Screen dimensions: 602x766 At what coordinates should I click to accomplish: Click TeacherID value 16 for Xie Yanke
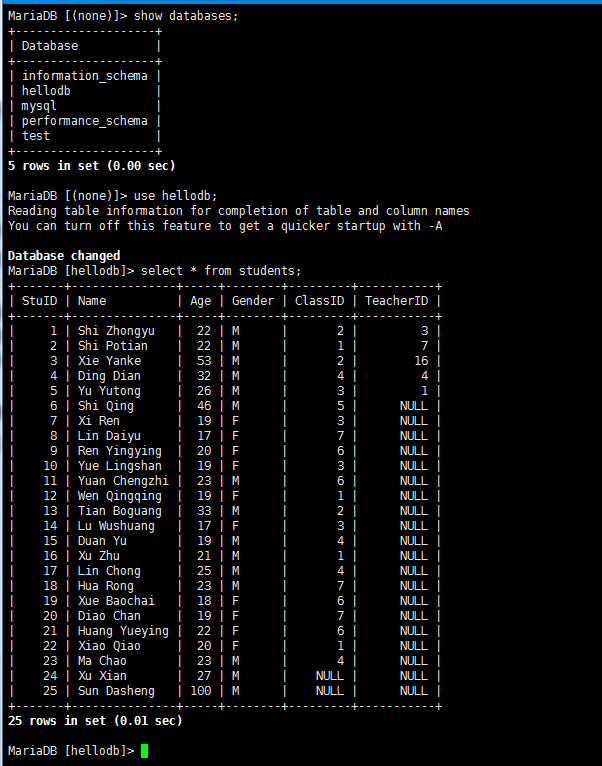click(x=421, y=361)
